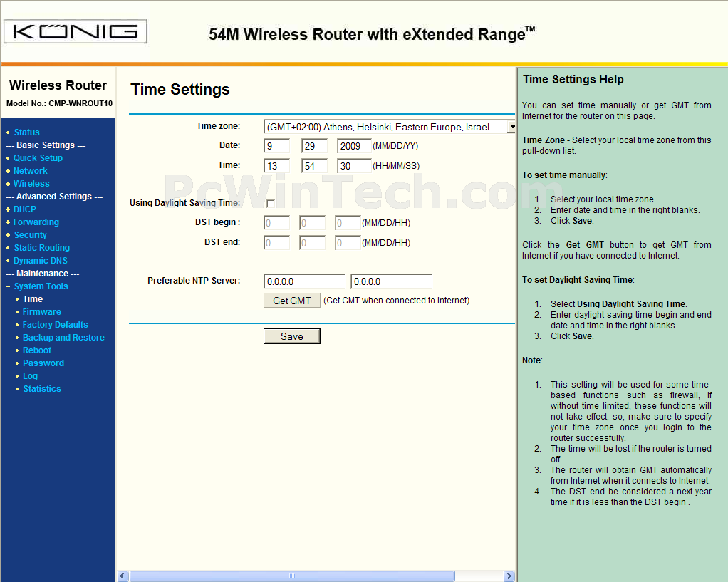728x582 pixels.
Task: Click the Wireless link text
Action: click(x=31, y=184)
